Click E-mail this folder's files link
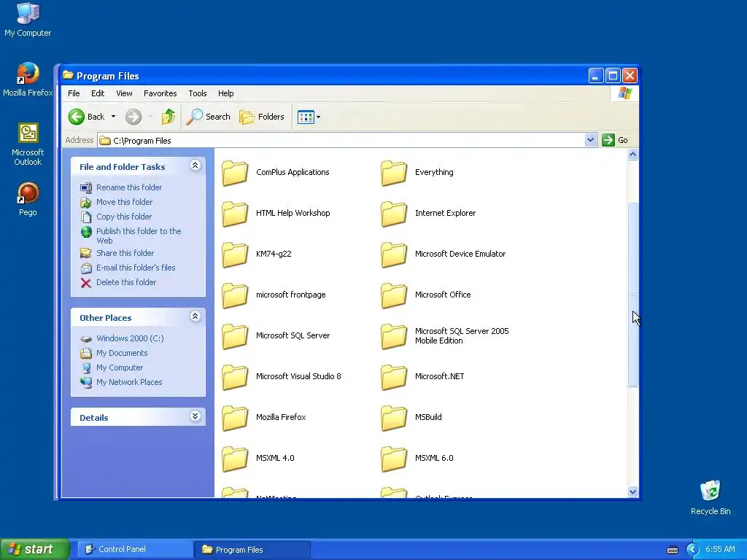747x560 pixels. (x=136, y=268)
